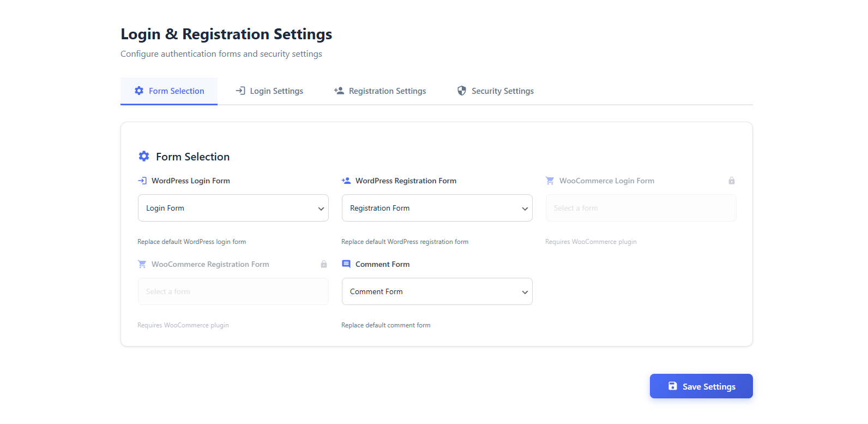Click login arrow icon in Login Settings tab
The image size is (868, 424).
point(240,91)
